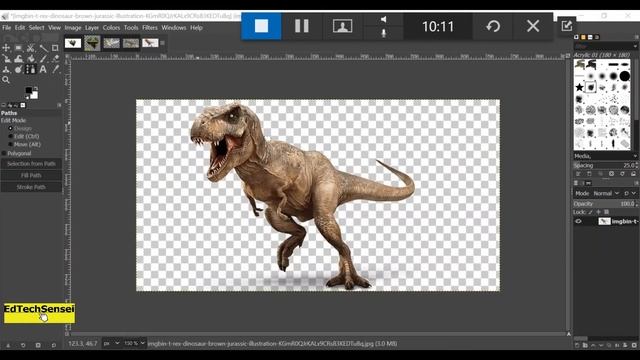Toggle lock pixels brush icon
The image size is (640, 360).
coord(591,212)
